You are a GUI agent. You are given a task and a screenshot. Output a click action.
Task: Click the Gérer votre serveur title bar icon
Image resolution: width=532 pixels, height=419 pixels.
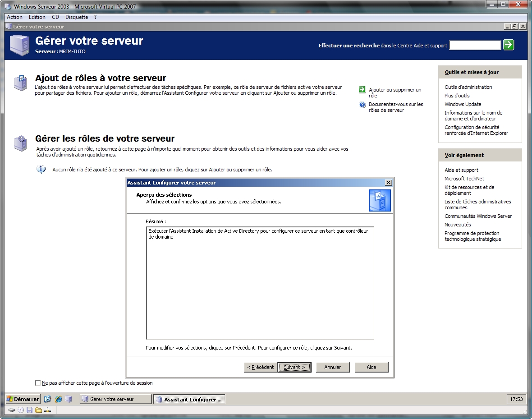pyautogui.click(x=9, y=27)
